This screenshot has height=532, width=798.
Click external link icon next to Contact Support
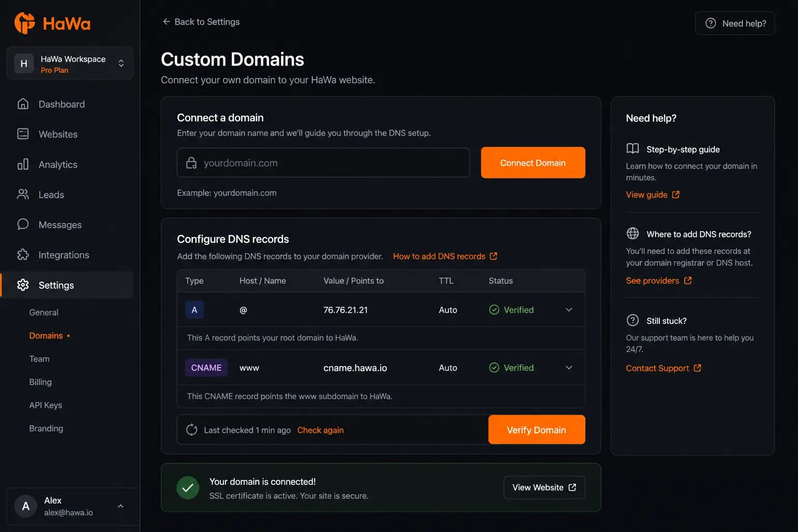tap(697, 368)
